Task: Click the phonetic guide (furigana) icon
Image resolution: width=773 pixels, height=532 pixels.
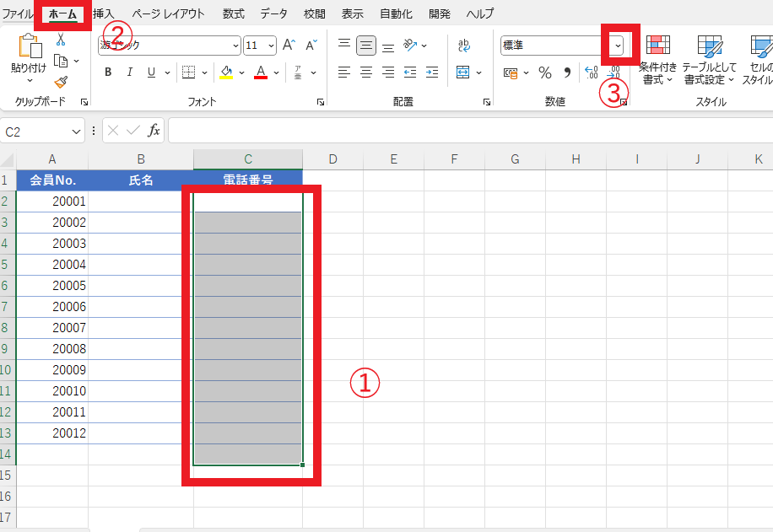Action: pyautogui.click(x=298, y=73)
